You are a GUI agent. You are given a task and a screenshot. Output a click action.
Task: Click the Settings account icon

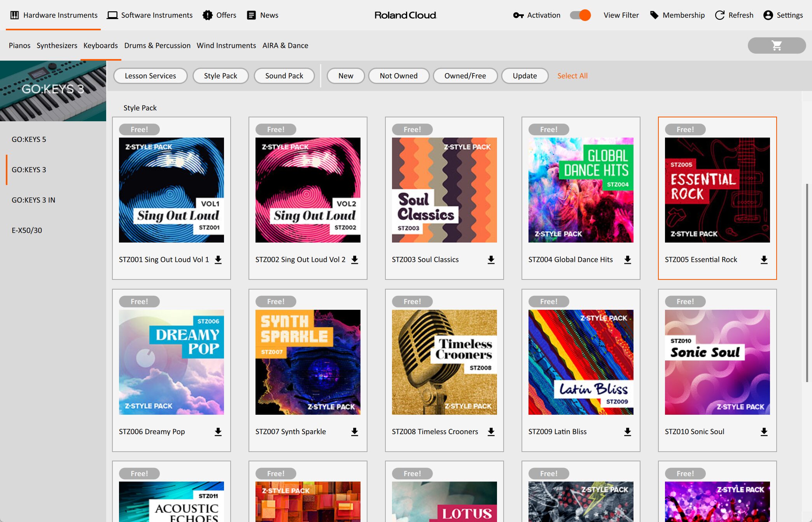pyautogui.click(x=768, y=15)
